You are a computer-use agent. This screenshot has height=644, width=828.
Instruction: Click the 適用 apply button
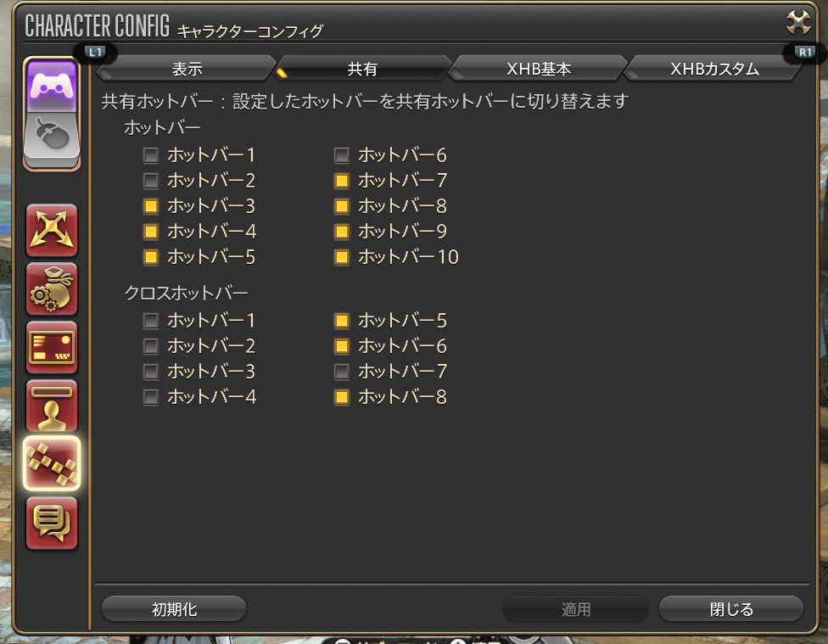pos(575,609)
